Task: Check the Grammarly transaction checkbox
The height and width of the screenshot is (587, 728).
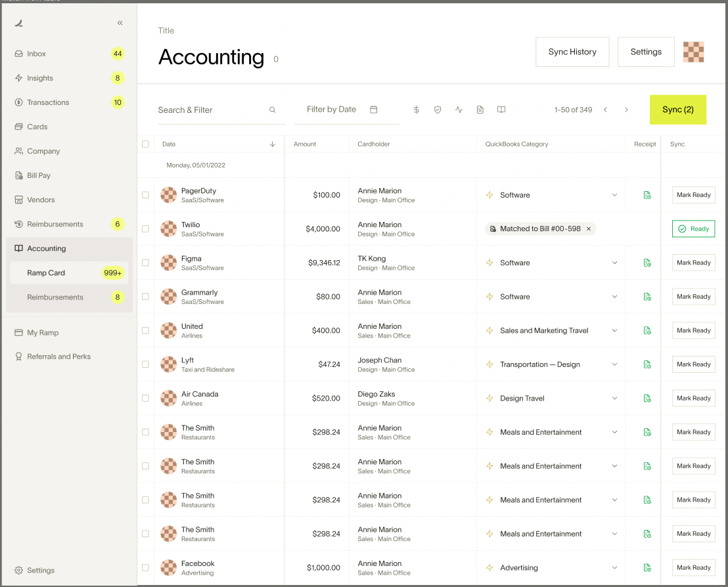Action: tap(145, 297)
